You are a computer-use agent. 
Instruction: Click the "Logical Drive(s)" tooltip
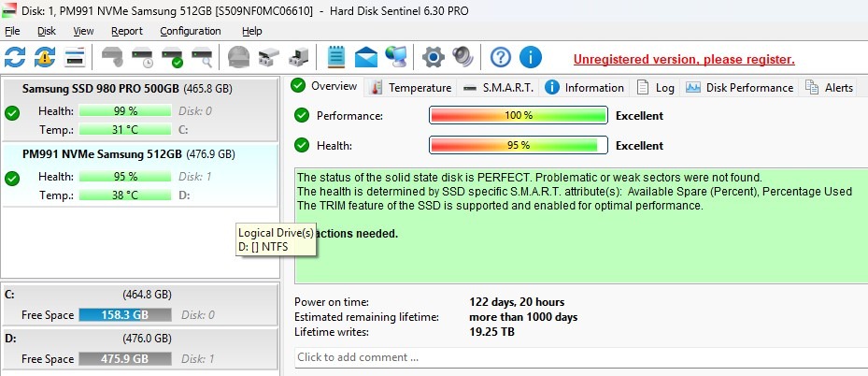[x=277, y=239]
